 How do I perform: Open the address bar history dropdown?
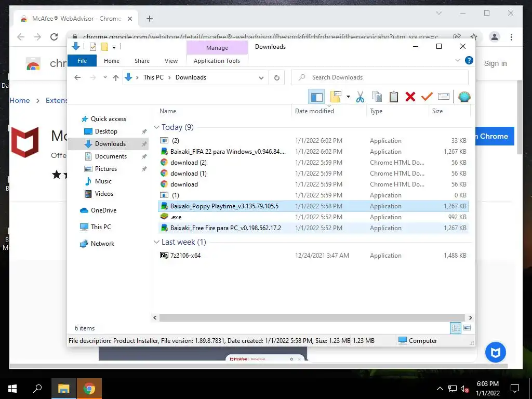pos(261,78)
